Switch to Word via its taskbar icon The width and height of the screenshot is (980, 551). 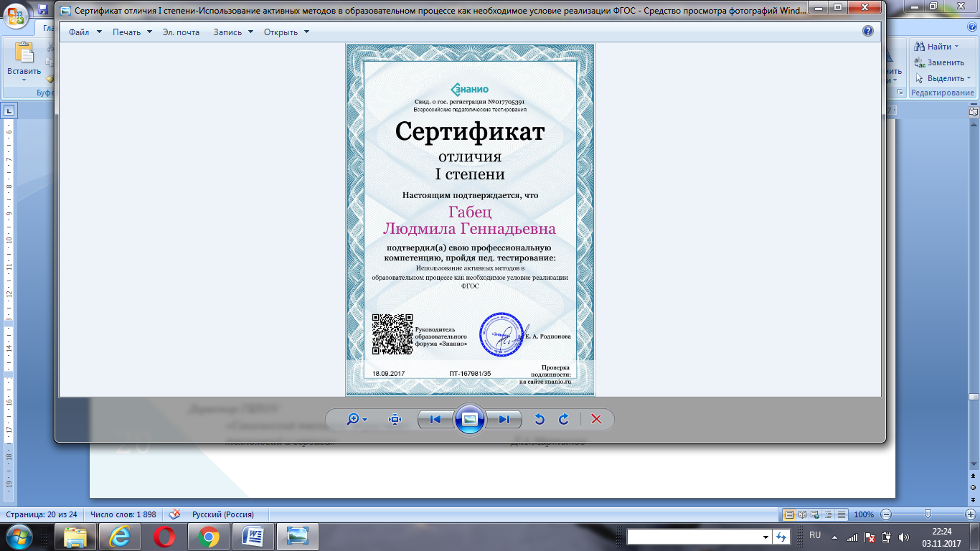coord(253,536)
